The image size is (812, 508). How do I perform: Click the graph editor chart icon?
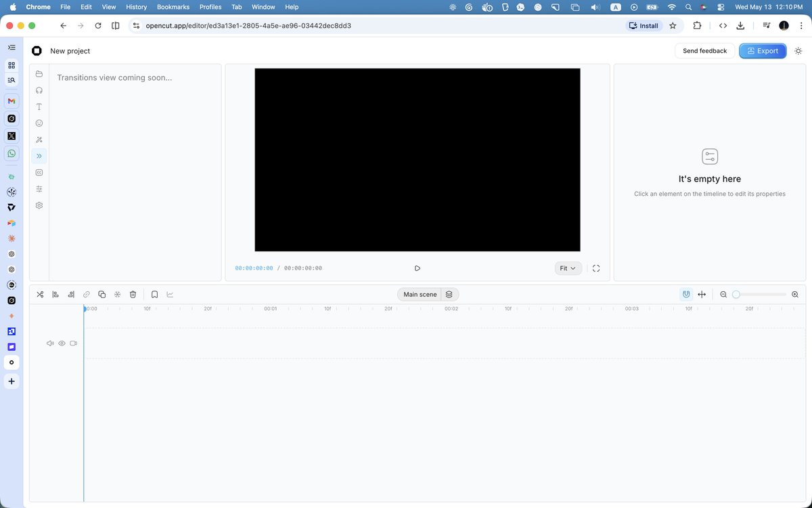pyautogui.click(x=170, y=294)
